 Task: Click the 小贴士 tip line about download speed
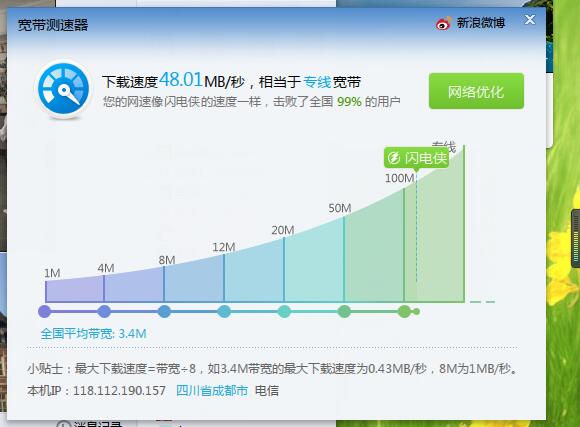[272, 369]
